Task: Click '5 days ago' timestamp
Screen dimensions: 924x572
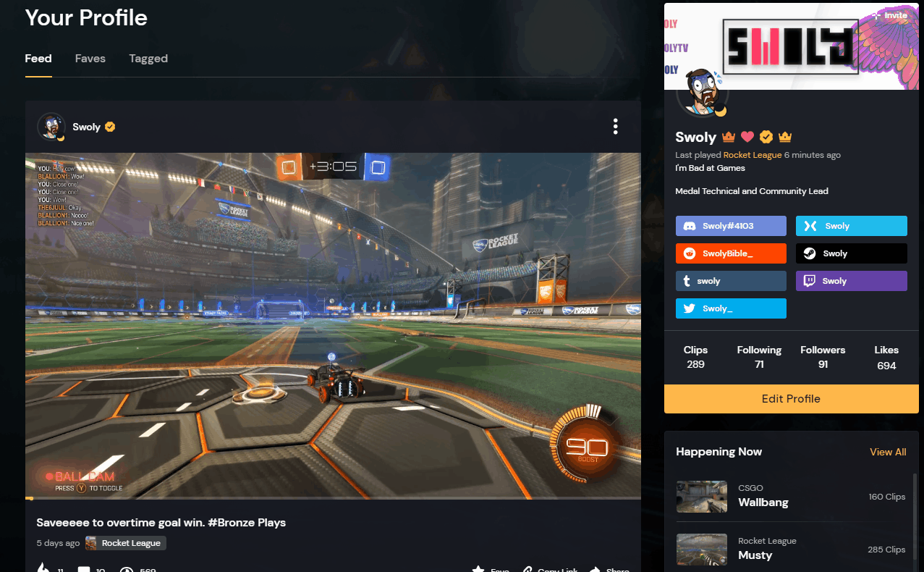Action: pos(58,543)
